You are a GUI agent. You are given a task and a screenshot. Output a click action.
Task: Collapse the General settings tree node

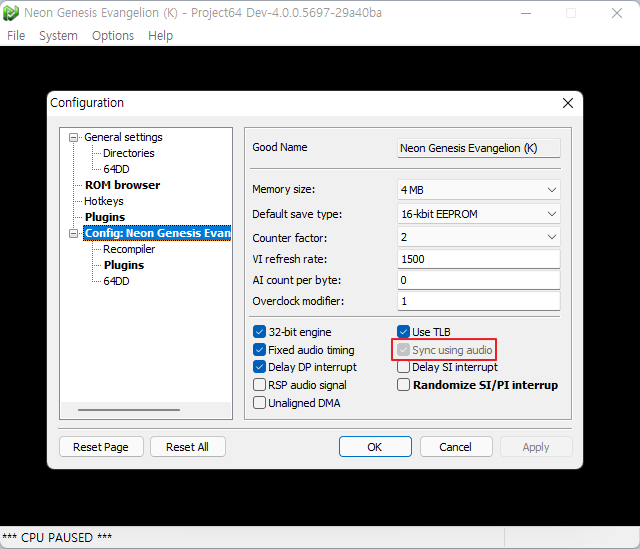click(73, 137)
